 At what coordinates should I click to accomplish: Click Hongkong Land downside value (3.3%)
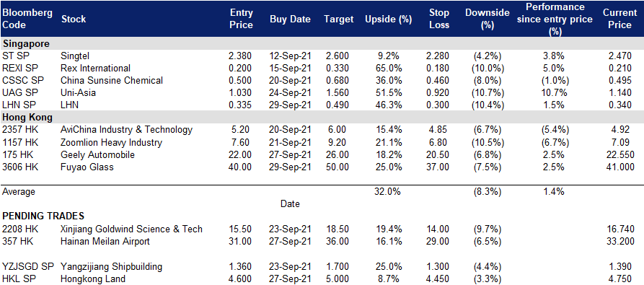pos(487,279)
